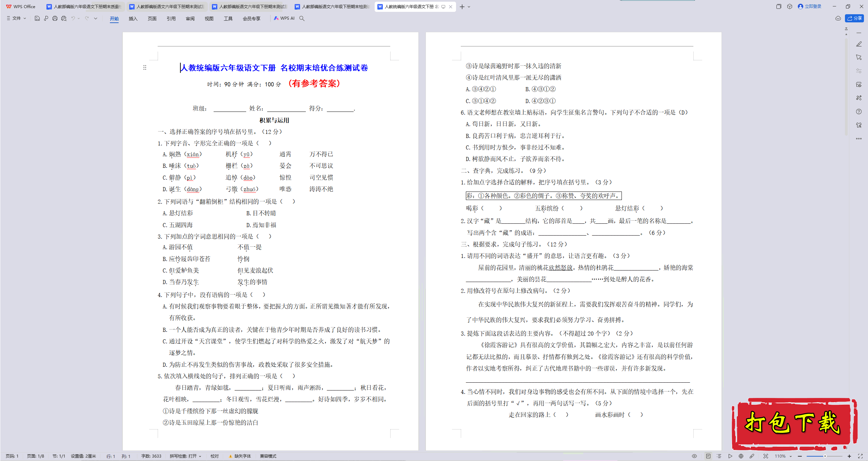Click the Print icon in quick access toolbar
Viewport: 868px width, 461px height.
[55, 18]
